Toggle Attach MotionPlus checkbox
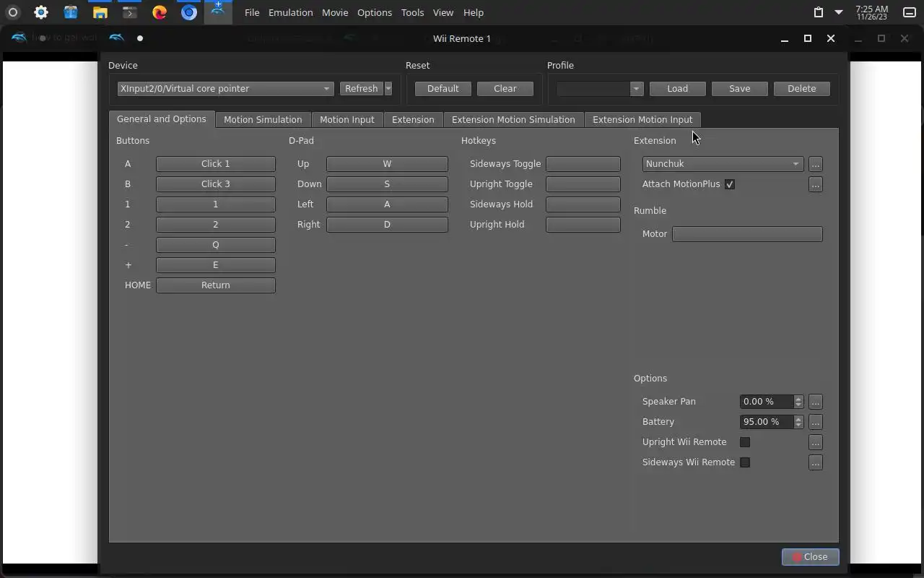924x578 pixels. [730, 184]
